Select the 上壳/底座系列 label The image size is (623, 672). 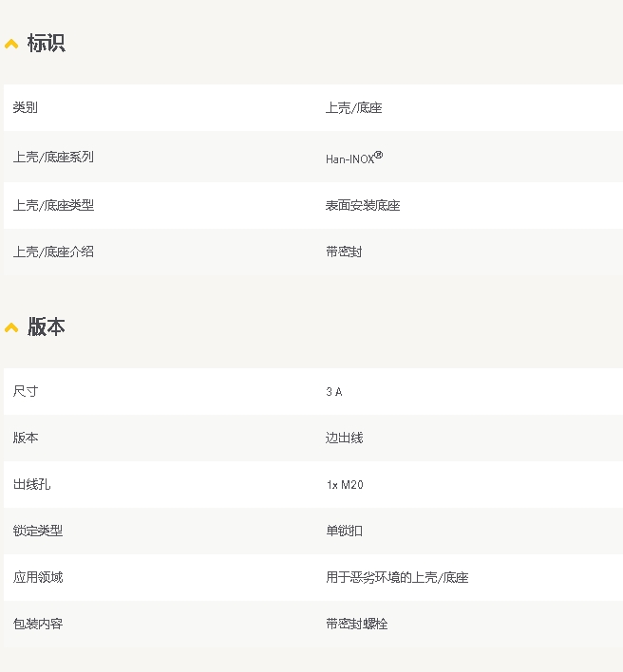53,158
